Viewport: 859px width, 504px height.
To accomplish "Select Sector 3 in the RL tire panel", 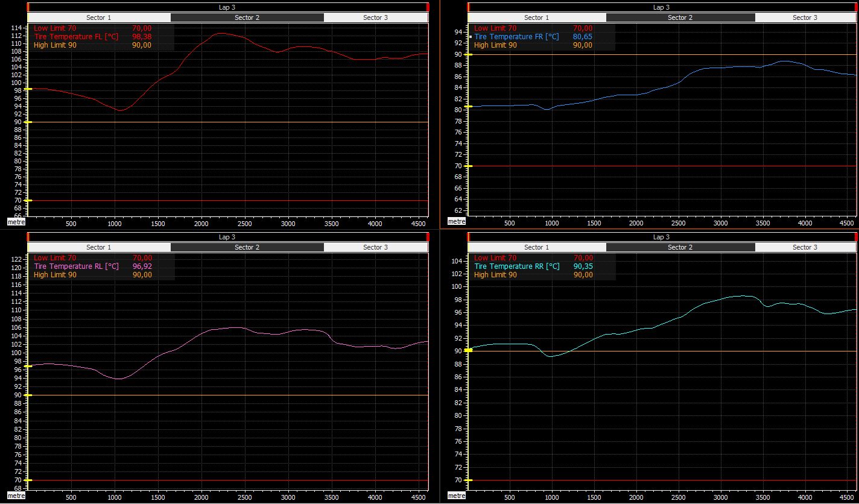I will click(376, 247).
